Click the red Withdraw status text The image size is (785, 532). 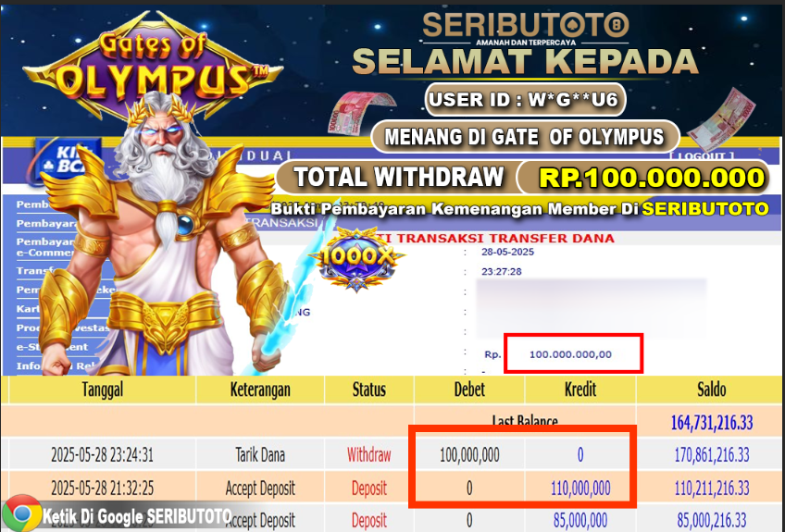(x=369, y=455)
